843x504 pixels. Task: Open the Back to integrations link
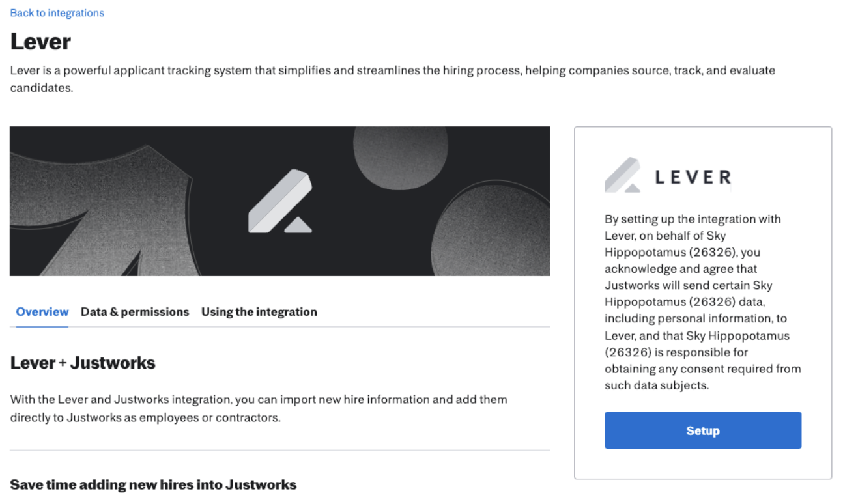pyautogui.click(x=57, y=12)
